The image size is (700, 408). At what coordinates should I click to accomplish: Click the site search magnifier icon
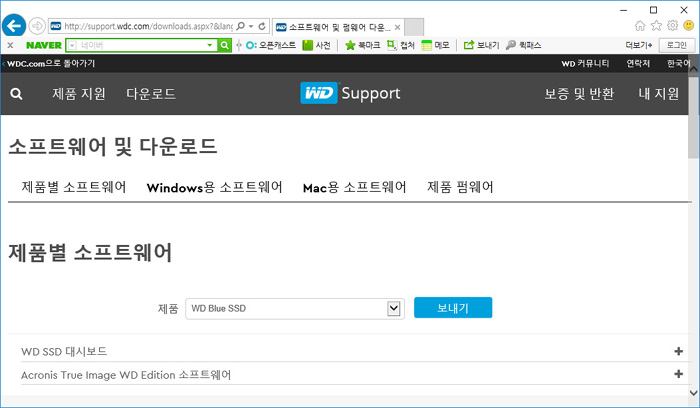pyautogui.click(x=17, y=94)
